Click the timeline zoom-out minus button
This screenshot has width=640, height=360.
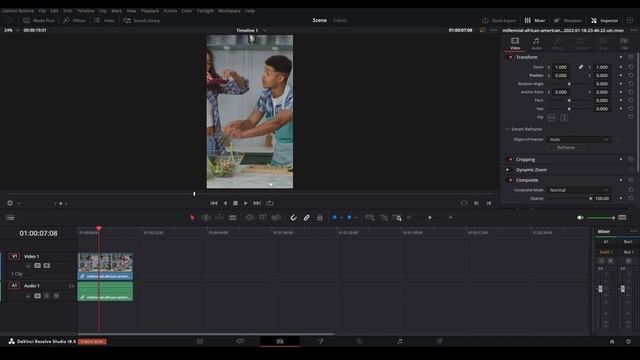tap(409, 218)
